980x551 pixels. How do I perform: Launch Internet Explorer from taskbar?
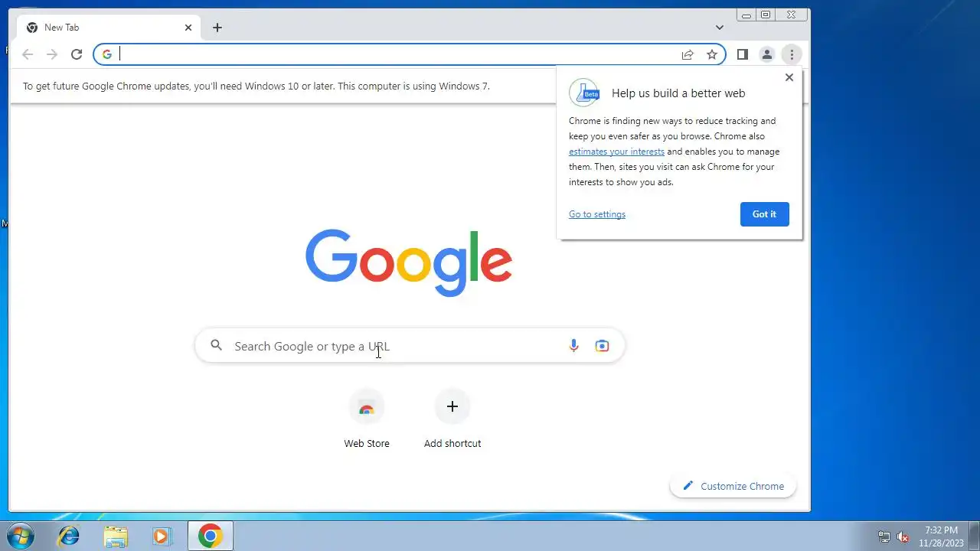coord(69,536)
